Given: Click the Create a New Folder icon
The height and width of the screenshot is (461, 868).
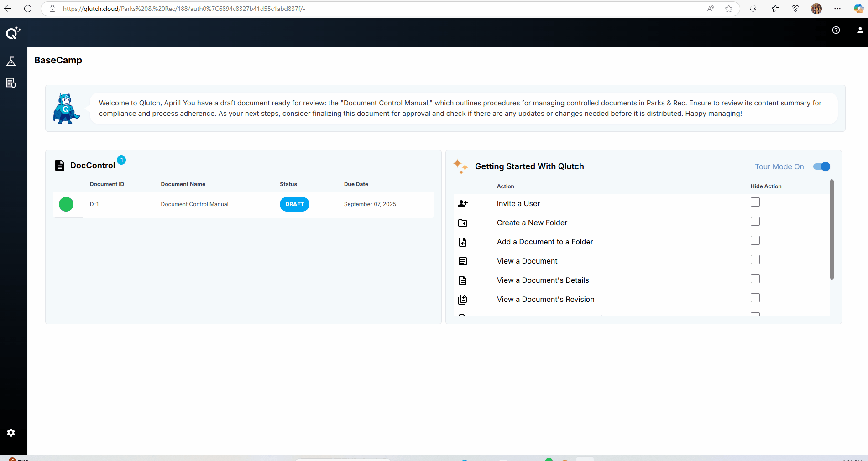Looking at the screenshot, I should coord(463,223).
